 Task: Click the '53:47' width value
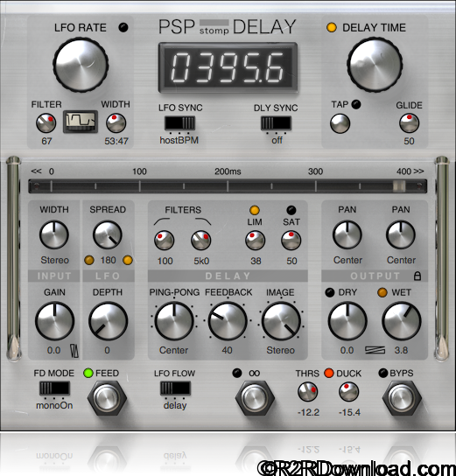(116, 141)
